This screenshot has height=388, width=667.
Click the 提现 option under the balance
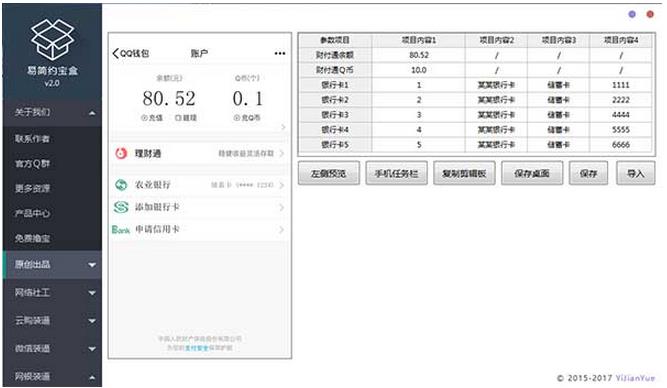click(x=186, y=118)
